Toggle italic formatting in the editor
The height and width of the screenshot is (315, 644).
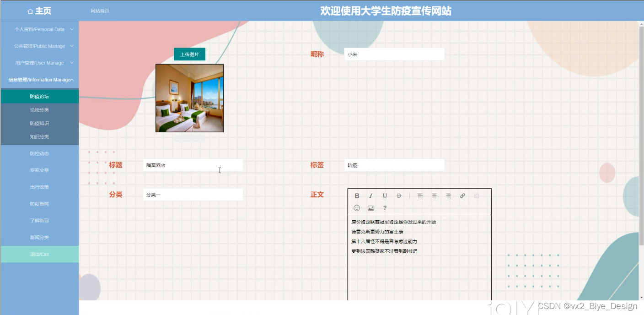click(371, 196)
